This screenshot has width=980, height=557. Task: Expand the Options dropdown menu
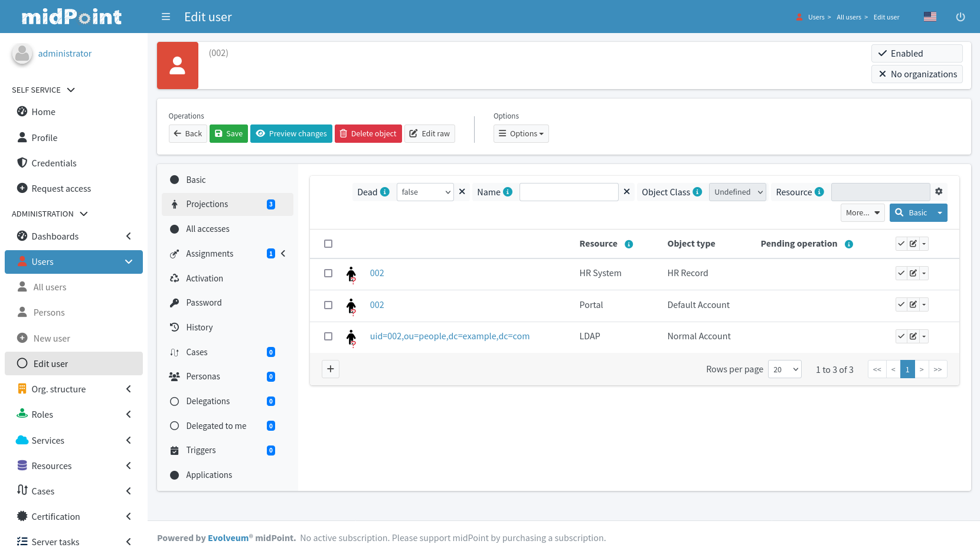click(x=521, y=134)
